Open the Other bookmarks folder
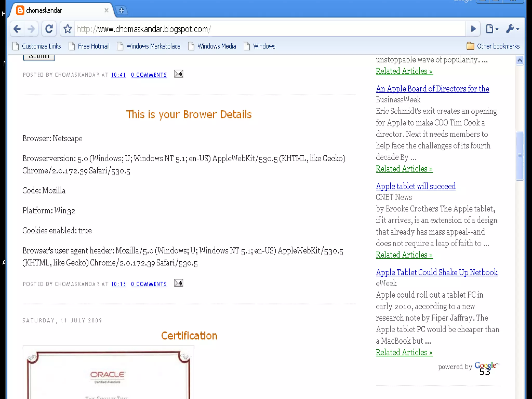The width and height of the screenshot is (532, 399). [493, 46]
